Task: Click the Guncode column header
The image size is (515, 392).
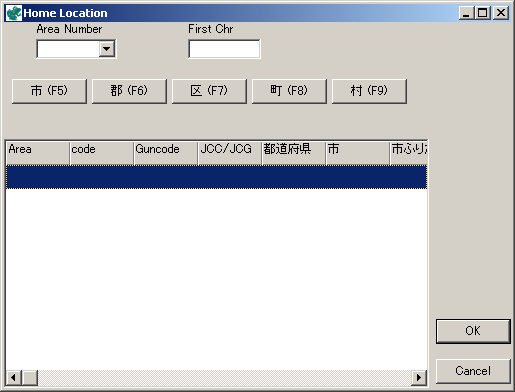Action: pyautogui.click(x=166, y=153)
